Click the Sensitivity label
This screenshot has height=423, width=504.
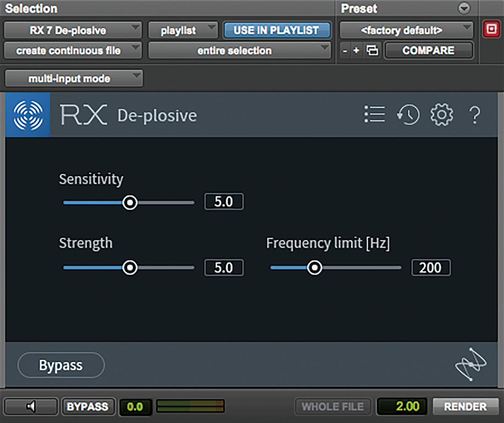point(91,180)
